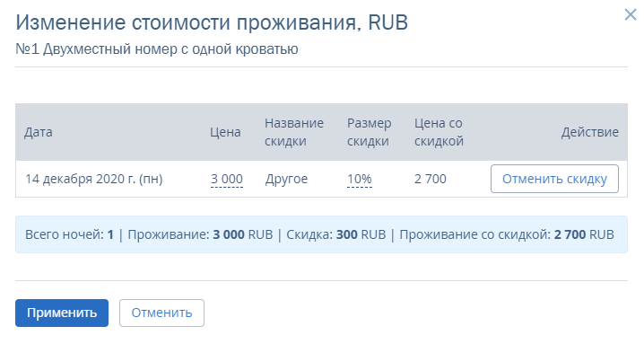Click the Применить button
This screenshot has width=644, height=344.
click(62, 313)
